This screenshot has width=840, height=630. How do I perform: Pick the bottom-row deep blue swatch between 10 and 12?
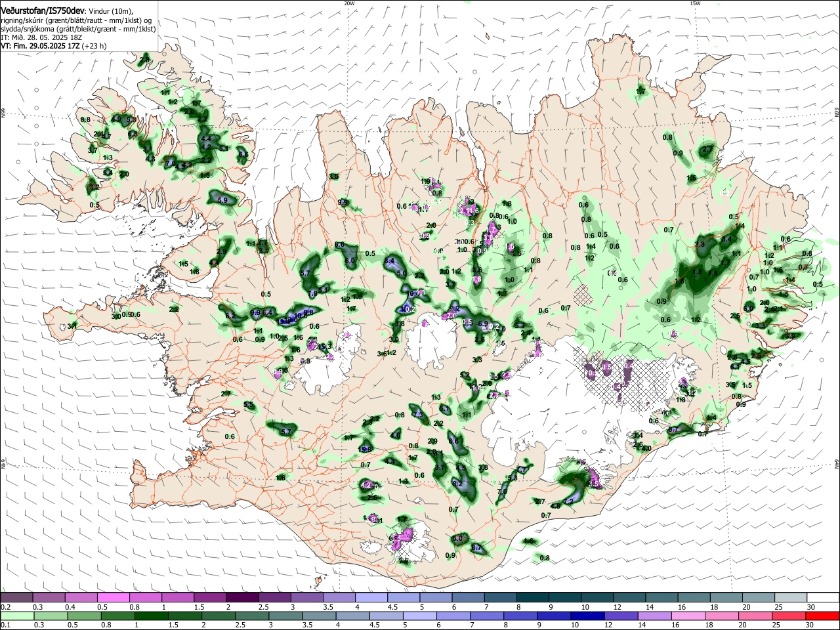[x=587, y=616]
